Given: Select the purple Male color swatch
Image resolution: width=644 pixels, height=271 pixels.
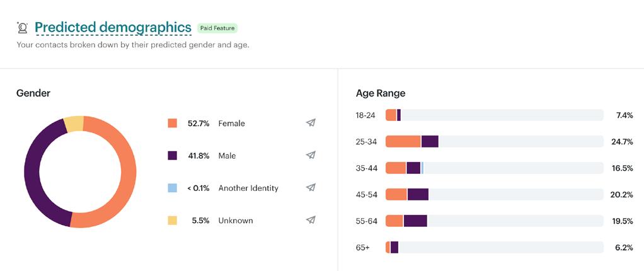Looking at the screenshot, I should tap(172, 156).
